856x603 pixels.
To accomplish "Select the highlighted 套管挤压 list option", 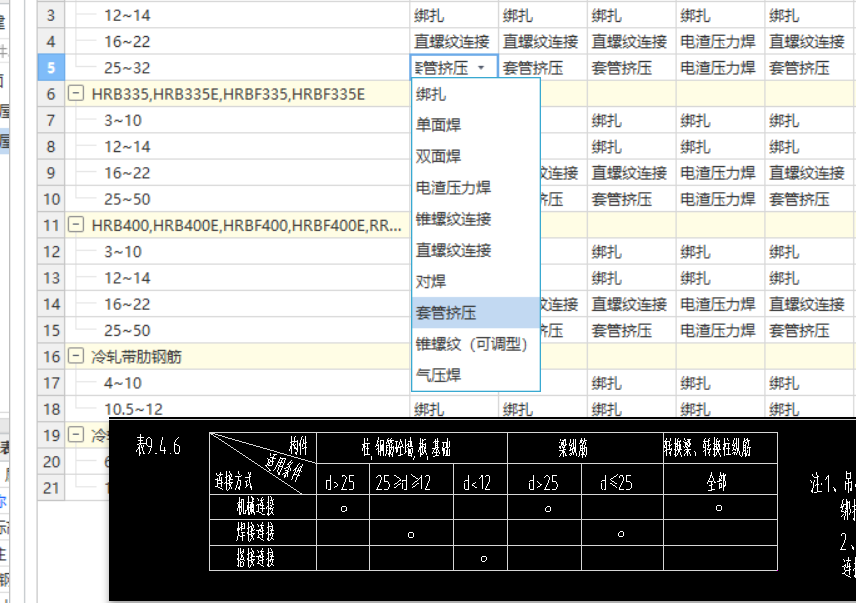I will point(475,313).
